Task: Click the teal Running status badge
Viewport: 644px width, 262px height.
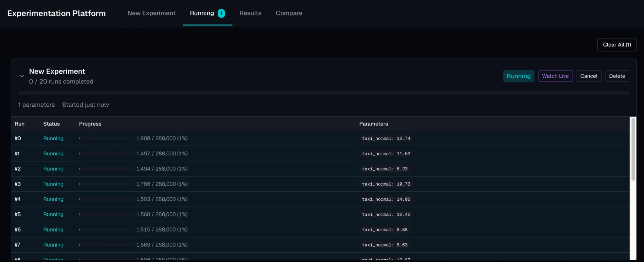Action: point(518,76)
